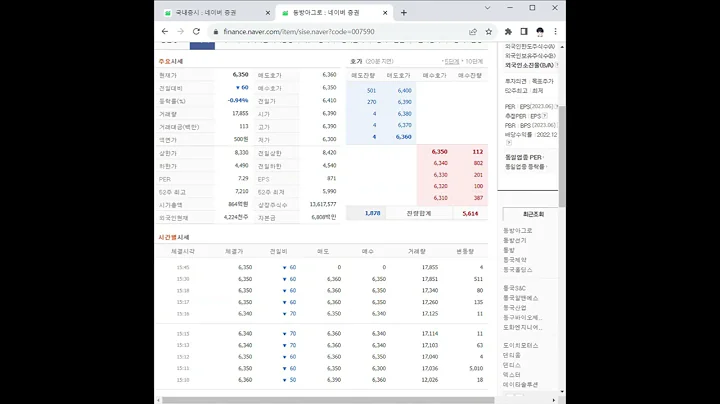
Task: Click the bid quantity 802 cell
Action: pos(478,163)
